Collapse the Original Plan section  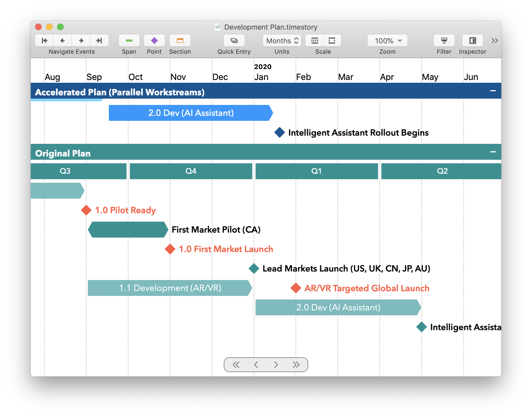tap(494, 152)
